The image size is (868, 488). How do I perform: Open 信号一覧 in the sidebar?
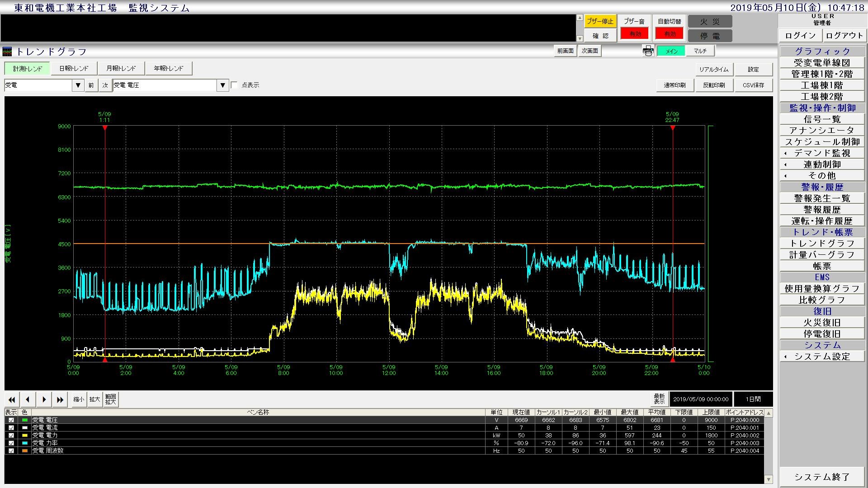[822, 119]
